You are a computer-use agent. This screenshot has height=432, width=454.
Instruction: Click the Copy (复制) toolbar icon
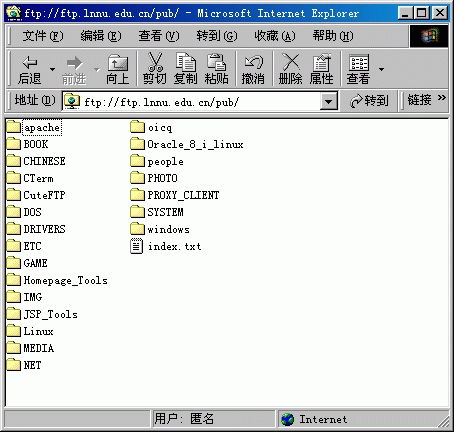coord(185,62)
